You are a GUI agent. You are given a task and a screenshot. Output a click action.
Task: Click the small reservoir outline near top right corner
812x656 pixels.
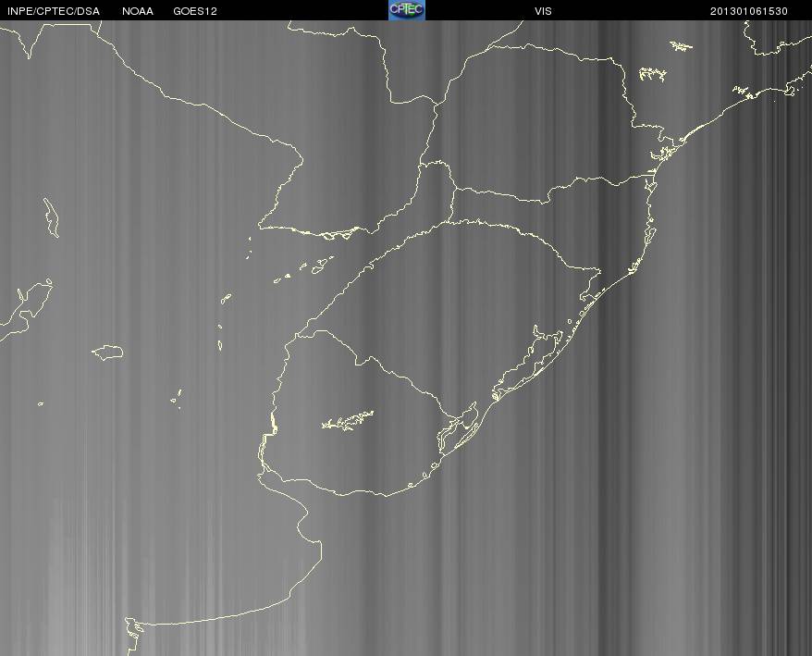pyautogui.click(x=682, y=45)
